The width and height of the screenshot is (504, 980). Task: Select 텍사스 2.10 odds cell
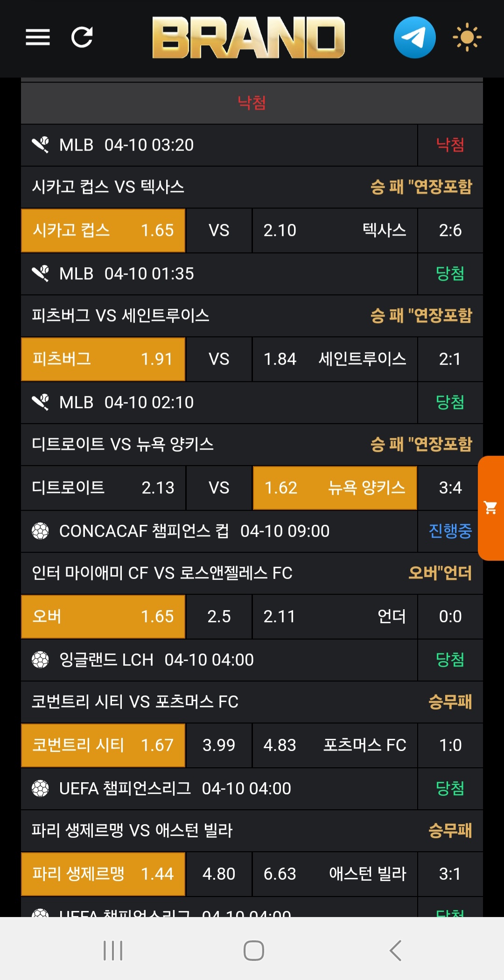[335, 230]
